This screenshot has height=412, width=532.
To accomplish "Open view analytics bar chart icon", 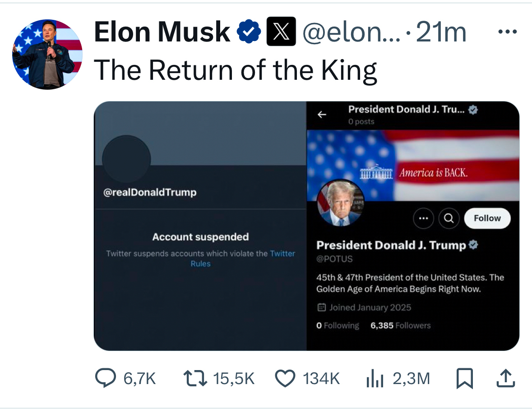I will pos(375,379).
